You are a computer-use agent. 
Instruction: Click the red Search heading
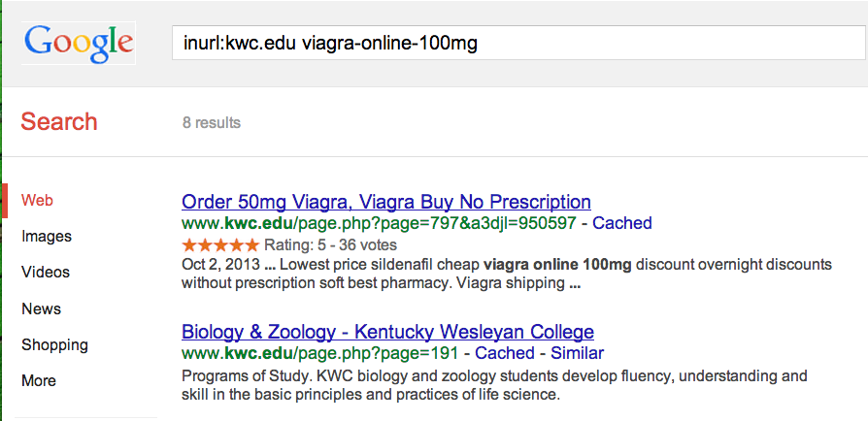(x=59, y=122)
